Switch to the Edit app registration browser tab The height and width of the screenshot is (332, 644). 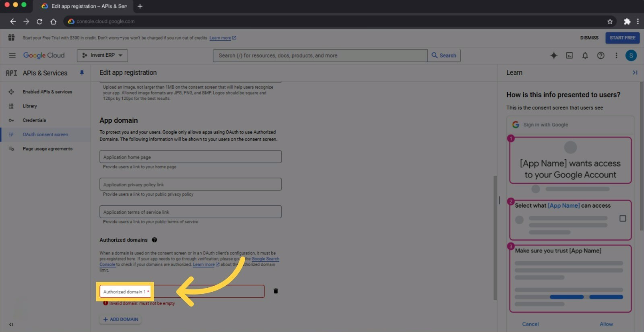tap(85, 6)
